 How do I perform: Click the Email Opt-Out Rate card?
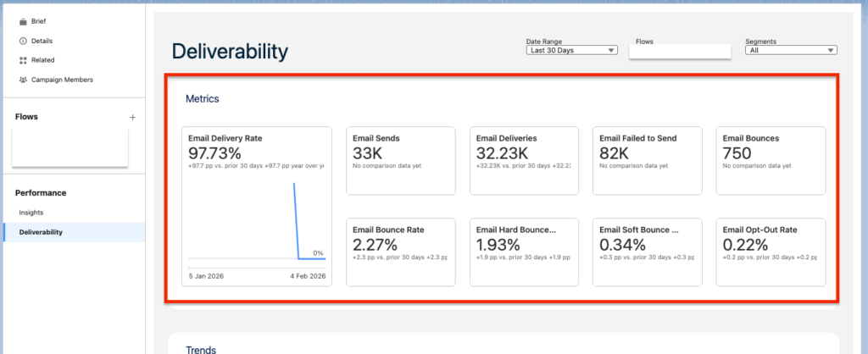[x=771, y=252]
